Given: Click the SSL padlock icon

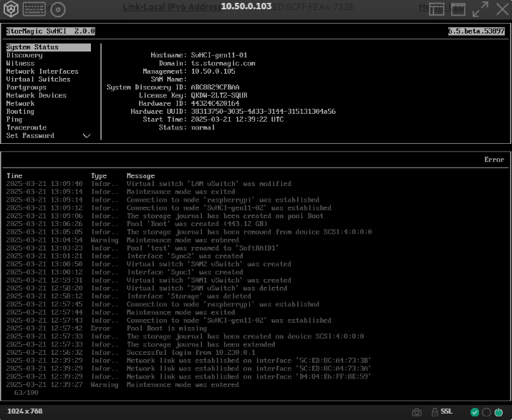Looking at the screenshot, I should 435,412.
